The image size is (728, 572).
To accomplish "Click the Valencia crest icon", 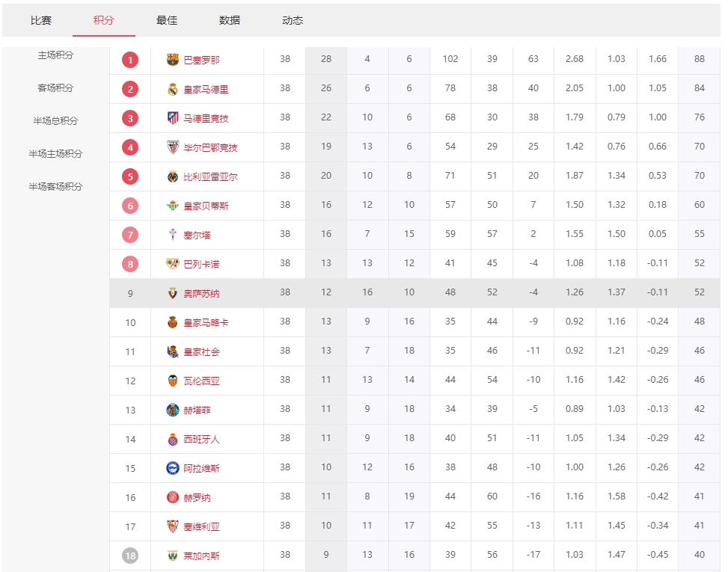I will (x=173, y=381).
